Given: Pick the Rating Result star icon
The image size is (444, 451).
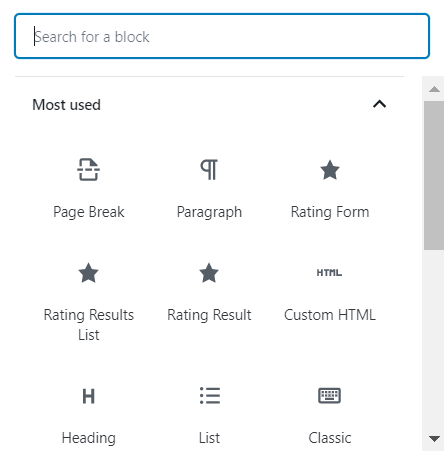Looking at the screenshot, I should (x=209, y=273).
